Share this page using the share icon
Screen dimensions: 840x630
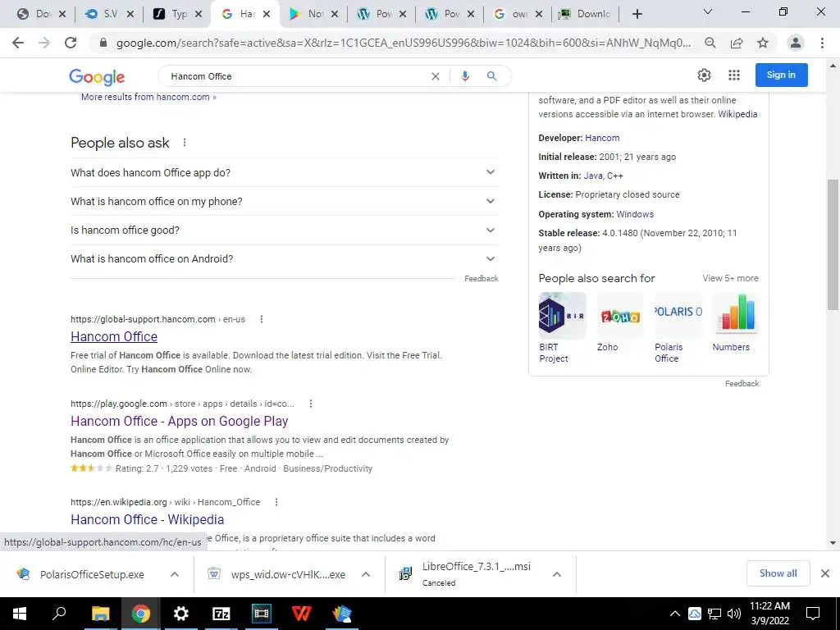pyautogui.click(x=737, y=43)
